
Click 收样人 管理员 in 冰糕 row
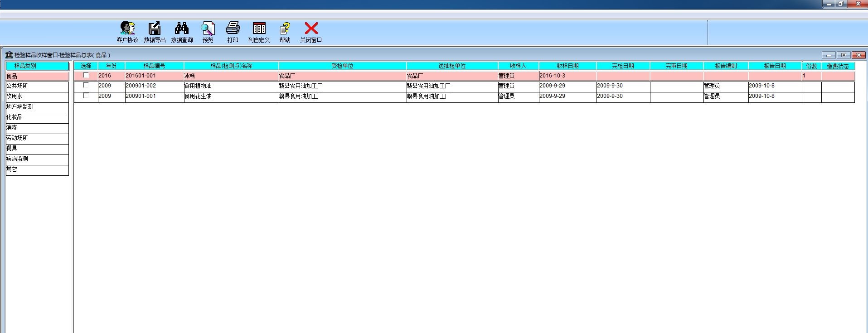519,76
